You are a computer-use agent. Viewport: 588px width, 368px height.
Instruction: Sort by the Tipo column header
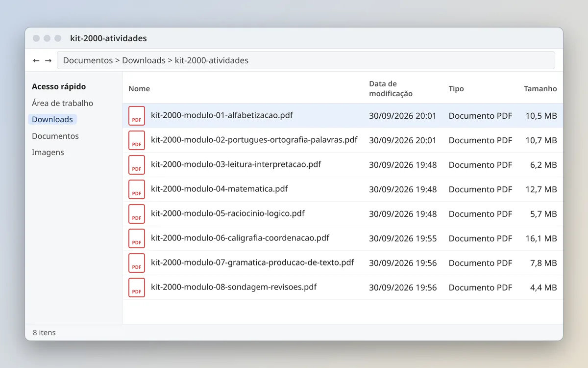(x=456, y=89)
